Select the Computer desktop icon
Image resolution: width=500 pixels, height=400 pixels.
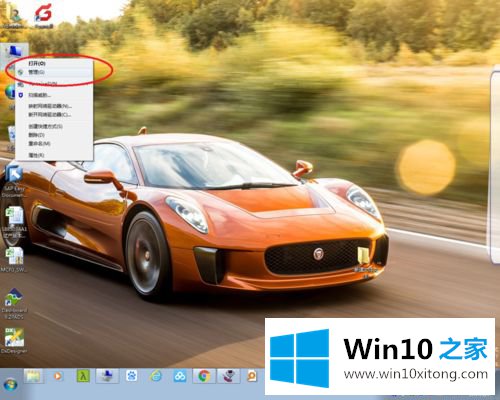pos(14,52)
